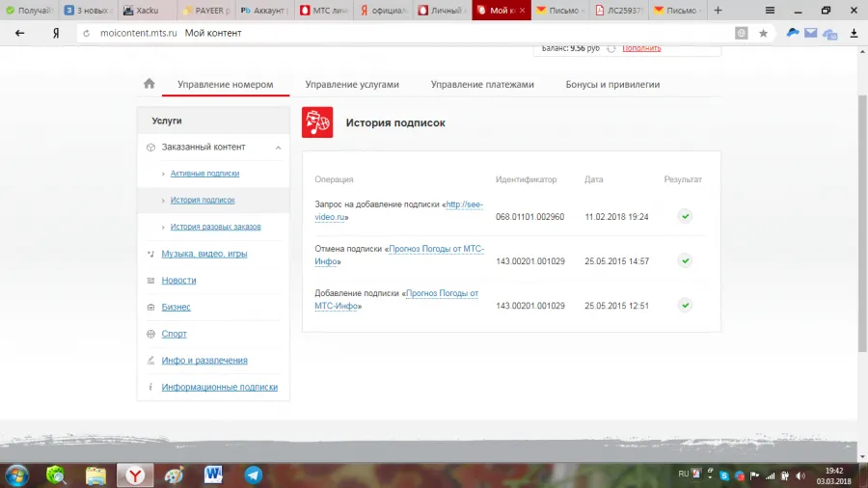Click the clock showing 19:42
The height and width of the screenshot is (488, 868).
[x=834, y=471]
